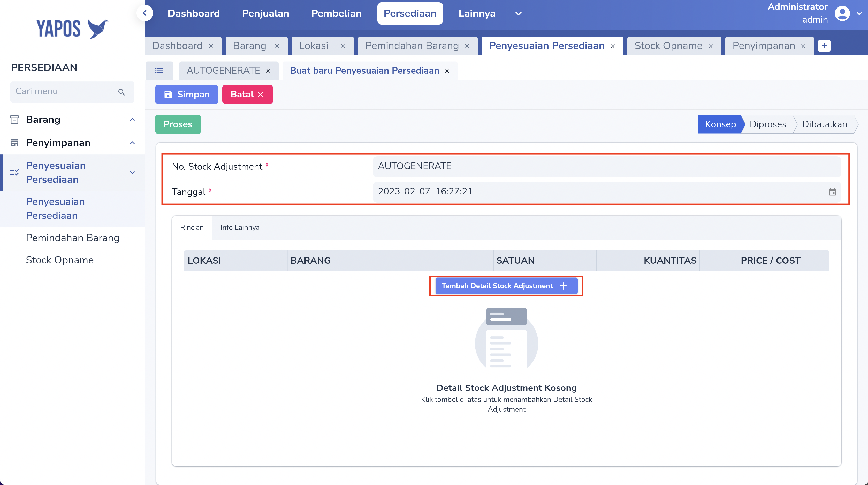Open the YAPOS logo home

[72, 29]
